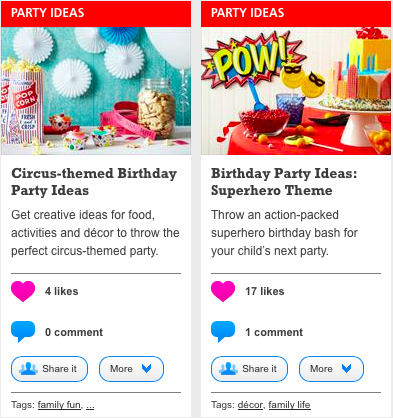The height and width of the screenshot is (418, 393).
Task: Click the blue comment bubble on Superhero card
Action: [223, 332]
